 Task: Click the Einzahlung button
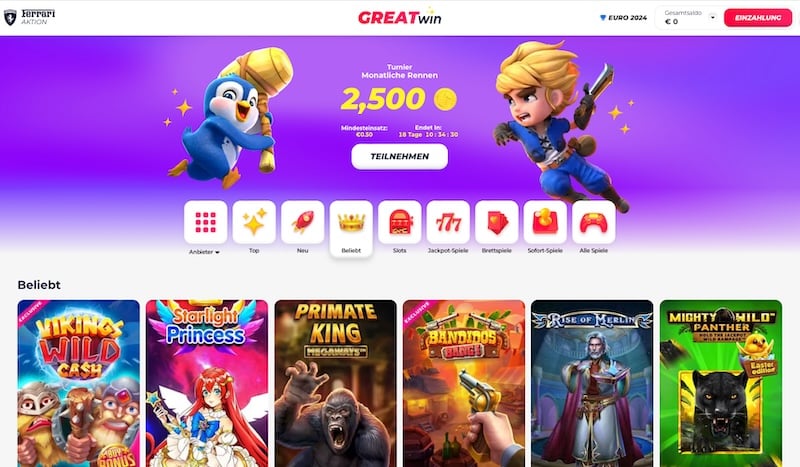(x=758, y=17)
